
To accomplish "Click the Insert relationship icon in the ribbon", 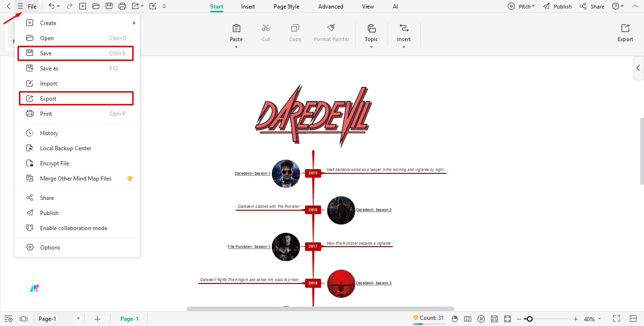I will pyautogui.click(x=404, y=28).
